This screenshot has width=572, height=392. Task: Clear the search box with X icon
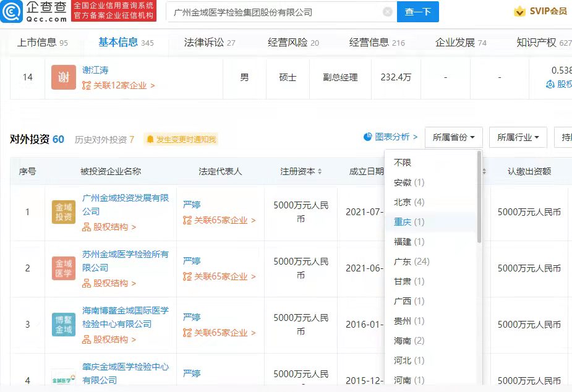[387, 12]
